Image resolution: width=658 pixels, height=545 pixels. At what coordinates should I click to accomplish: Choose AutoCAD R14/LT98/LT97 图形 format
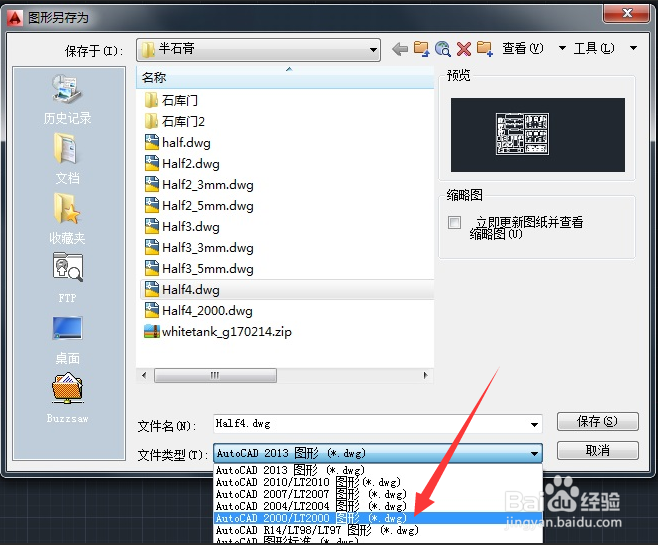click(378, 530)
